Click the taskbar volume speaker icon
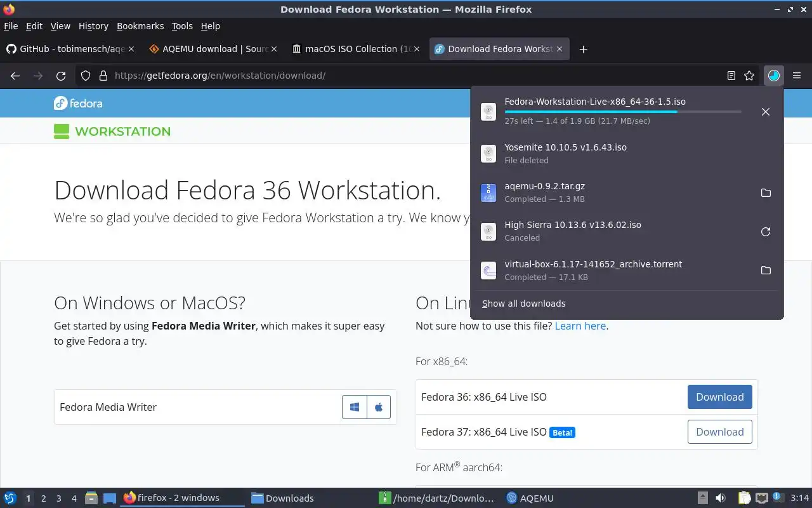The height and width of the screenshot is (508, 812). tap(721, 498)
